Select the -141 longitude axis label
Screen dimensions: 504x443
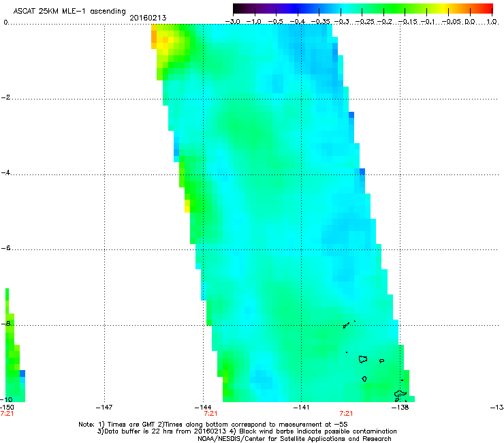coord(301,408)
